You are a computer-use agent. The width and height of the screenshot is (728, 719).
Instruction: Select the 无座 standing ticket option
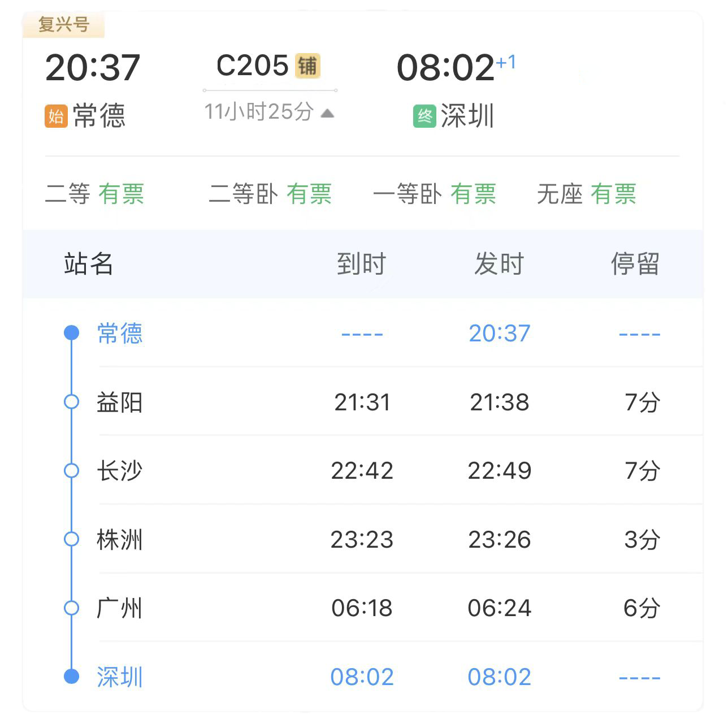587,194
